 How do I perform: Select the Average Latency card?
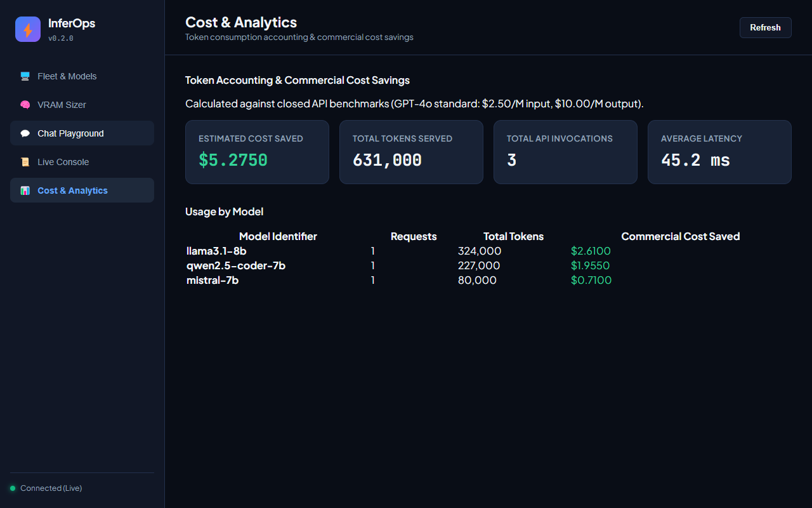tap(719, 152)
